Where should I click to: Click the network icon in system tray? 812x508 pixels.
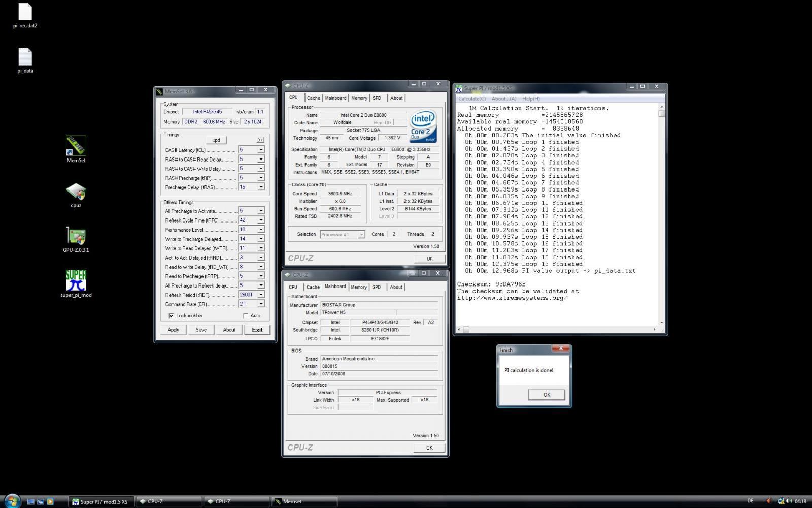point(781,501)
